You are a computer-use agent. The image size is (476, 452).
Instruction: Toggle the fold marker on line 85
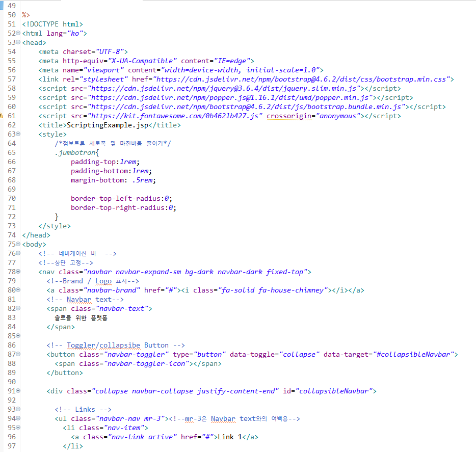(x=18, y=336)
